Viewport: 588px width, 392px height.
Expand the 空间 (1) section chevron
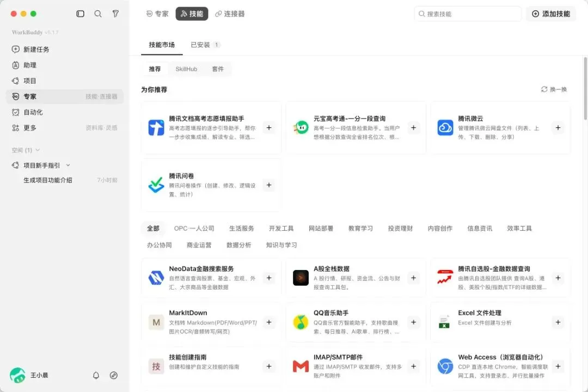(38, 150)
